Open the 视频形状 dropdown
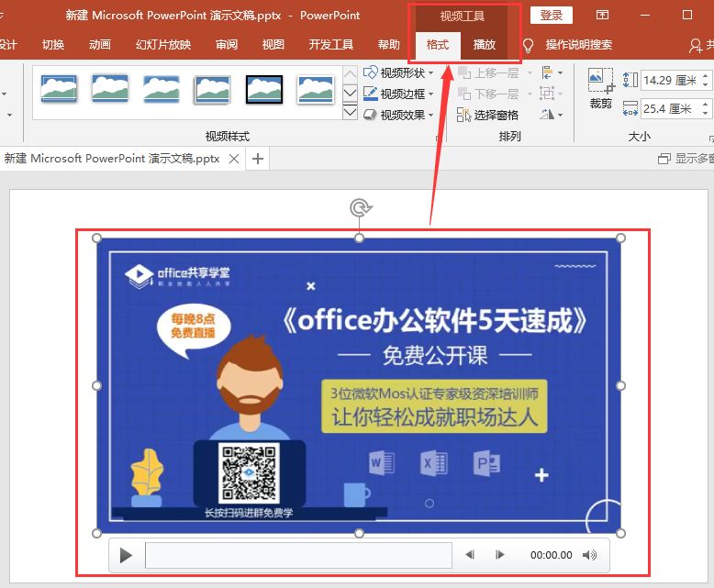Screen dimensions: 714x588 tap(398, 72)
